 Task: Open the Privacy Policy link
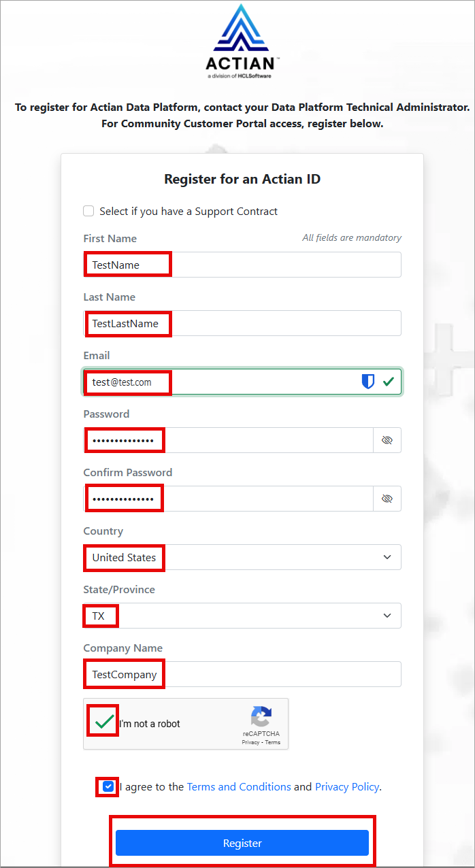[x=347, y=786]
